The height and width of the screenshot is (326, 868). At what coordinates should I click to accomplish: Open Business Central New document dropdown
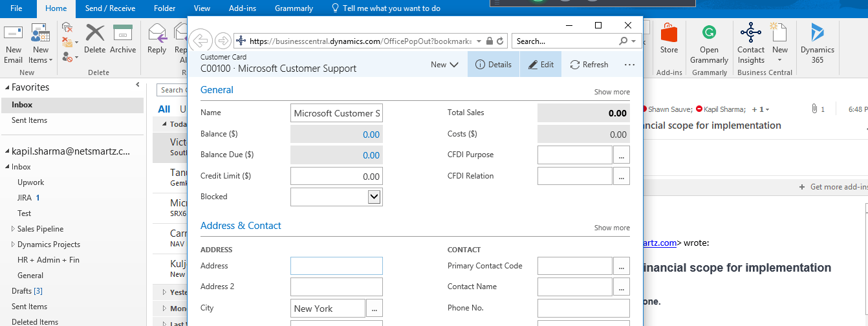coord(780,44)
